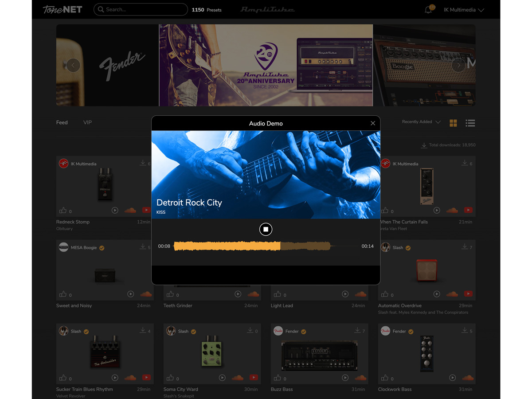Go to previous banner slide
This screenshot has height=399, width=532.
[x=73, y=65]
